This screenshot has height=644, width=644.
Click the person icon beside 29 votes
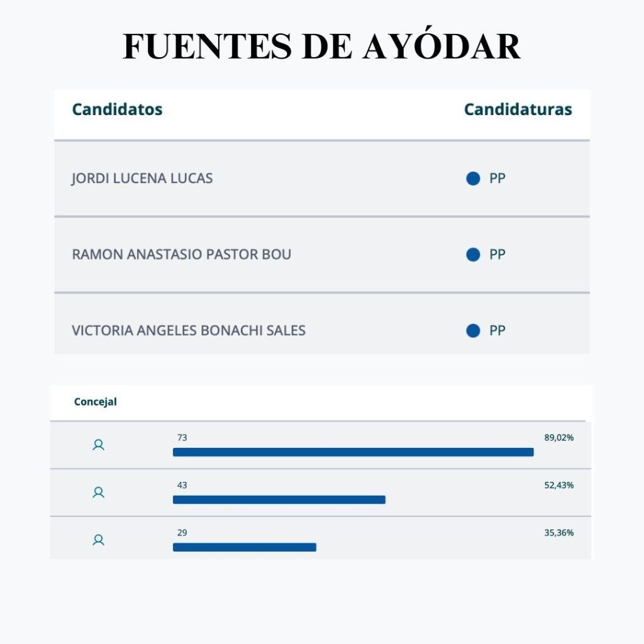(98, 540)
